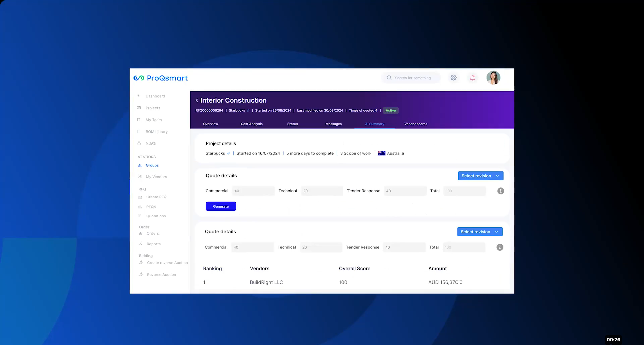Open the Starbucks link icon in the header
This screenshot has width=644, height=345.
click(x=248, y=110)
